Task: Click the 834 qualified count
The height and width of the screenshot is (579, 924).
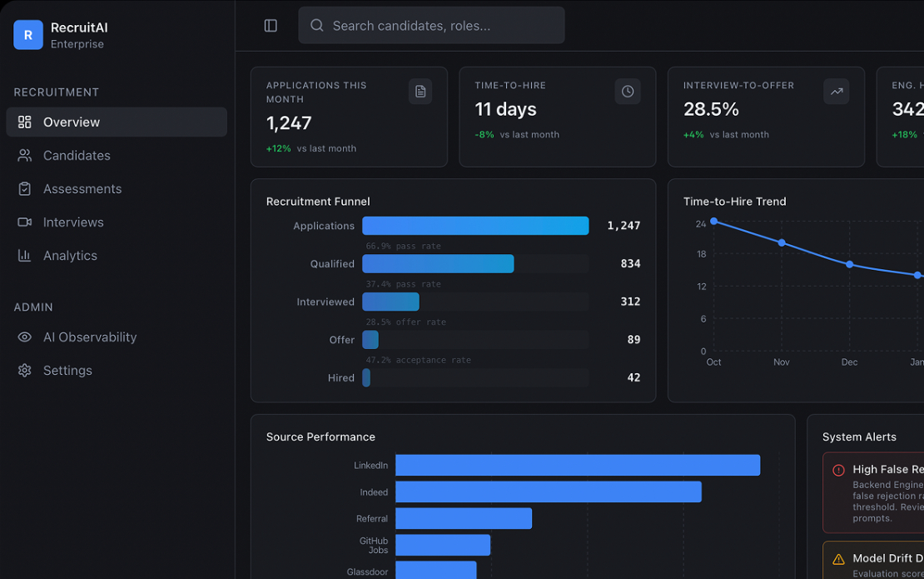Action: point(630,263)
